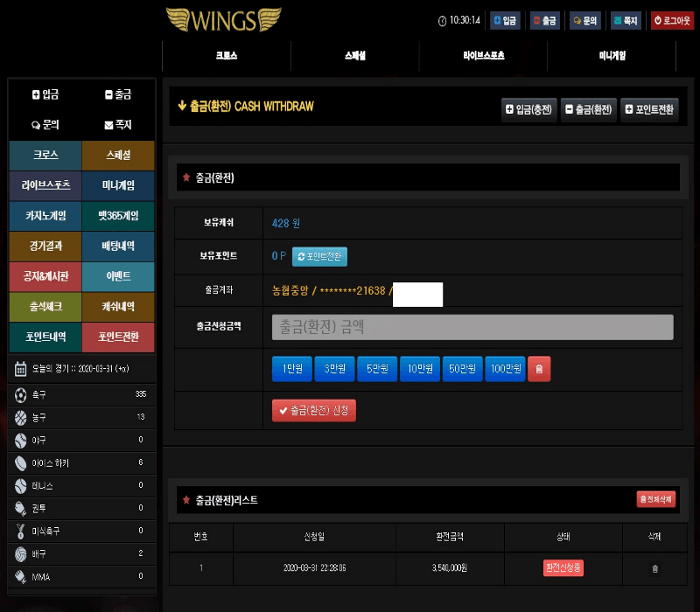This screenshot has height=612, width=700.
Task: Click the 축구 count 335
Action: [x=141, y=394]
